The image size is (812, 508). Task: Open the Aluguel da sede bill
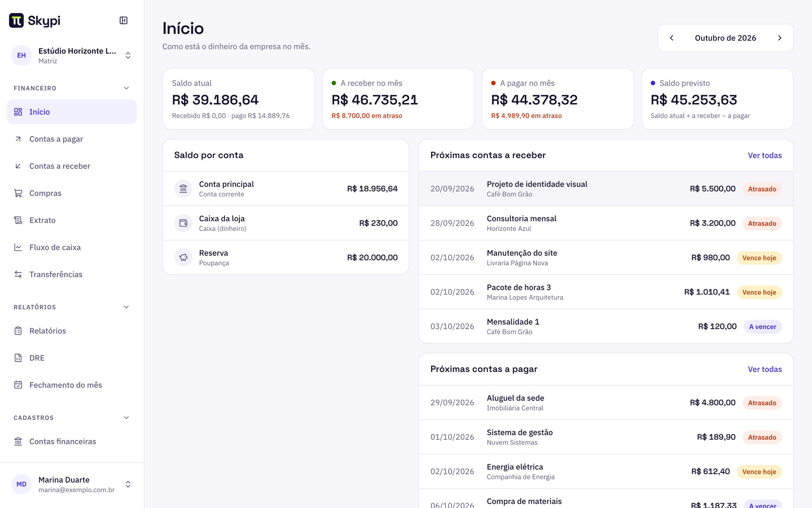tap(606, 403)
